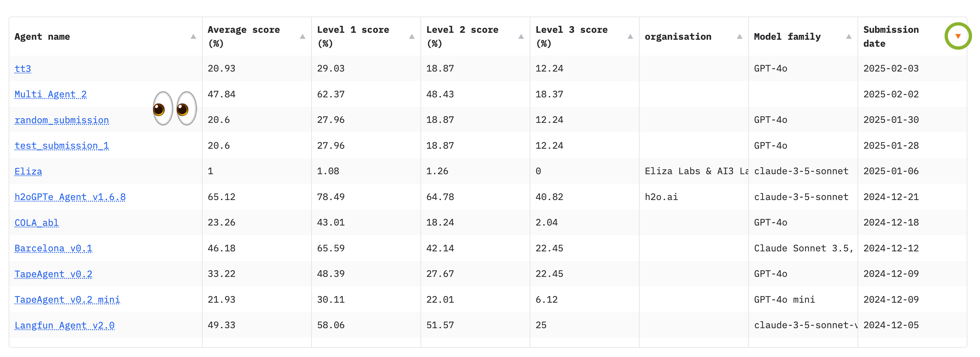Viewport: 980px width, 357px height.
Task: Sort table by Agent name arrow
Action: point(193,36)
